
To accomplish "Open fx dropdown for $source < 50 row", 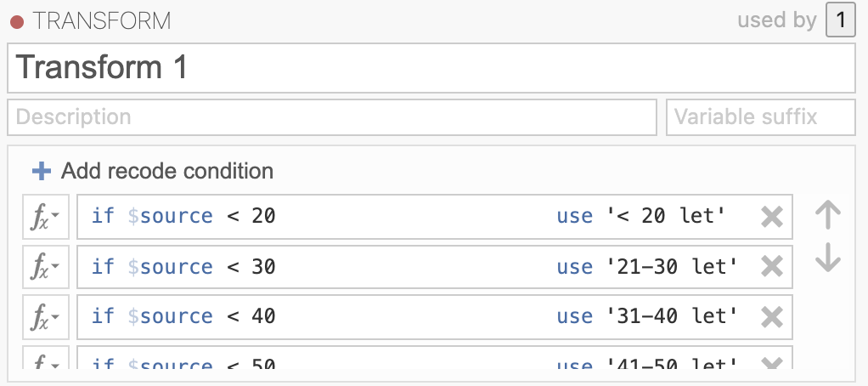I will pyautogui.click(x=46, y=358).
